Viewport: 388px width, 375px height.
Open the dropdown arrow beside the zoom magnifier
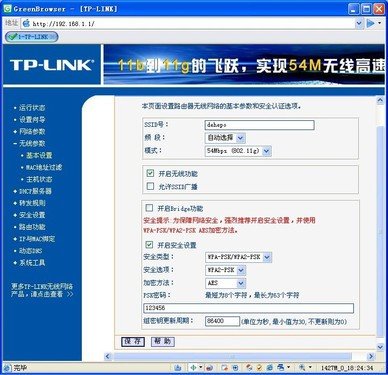tap(310, 367)
